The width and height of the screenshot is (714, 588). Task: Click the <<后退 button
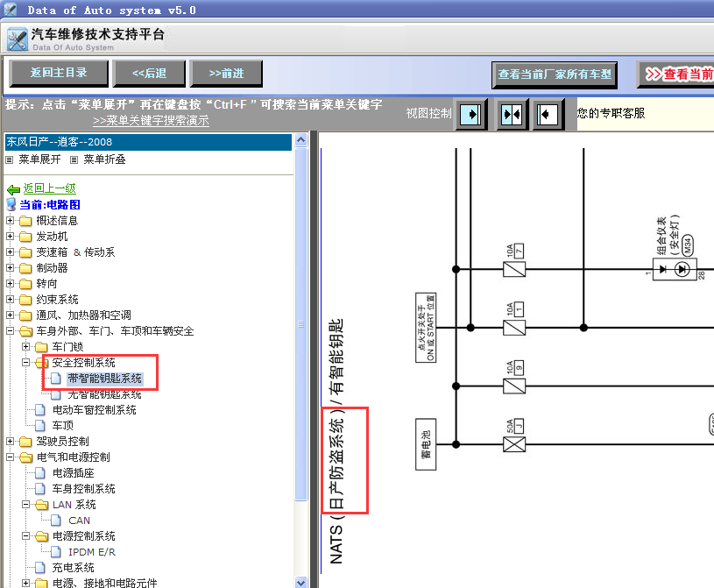pyautogui.click(x=149, y=74)
